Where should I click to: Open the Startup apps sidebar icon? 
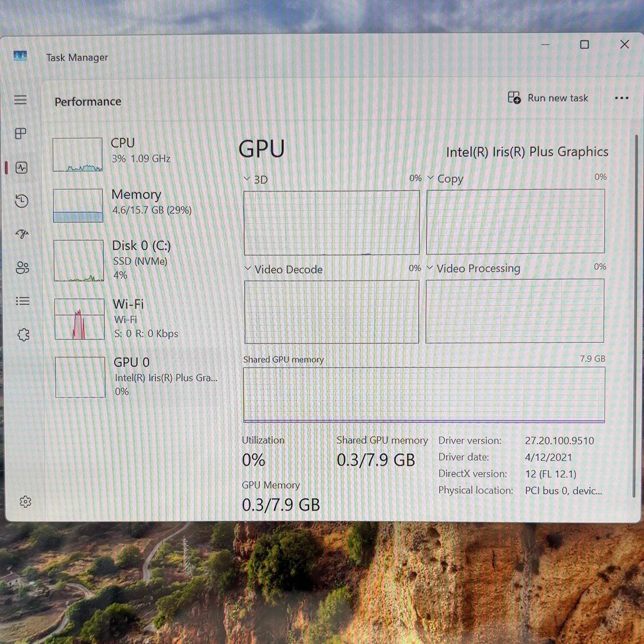click(x=22, y=234)
